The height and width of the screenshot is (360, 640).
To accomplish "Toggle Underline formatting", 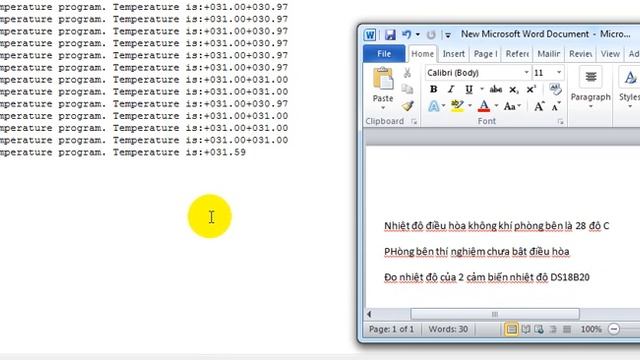I will point(469,89).
